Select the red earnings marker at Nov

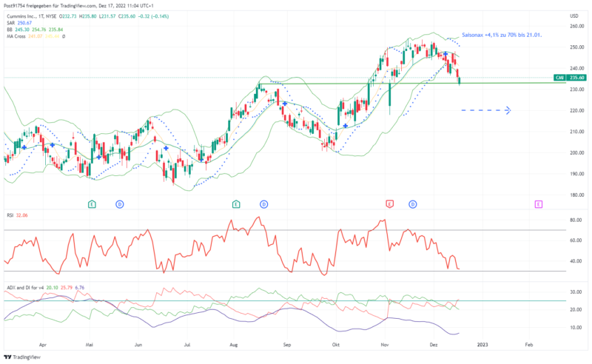(x=388, y=203)
